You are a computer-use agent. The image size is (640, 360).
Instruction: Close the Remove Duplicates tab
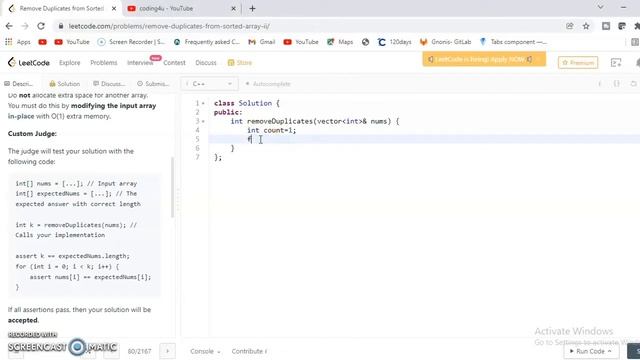[114, 8]
